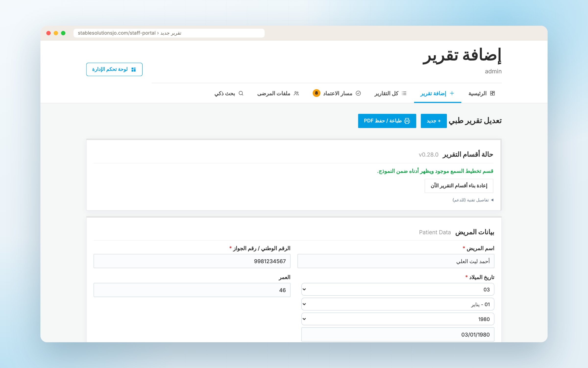The image size is (588, 368).
Task: Go to ملفات المرضى tab
Action: click(278, 93)
